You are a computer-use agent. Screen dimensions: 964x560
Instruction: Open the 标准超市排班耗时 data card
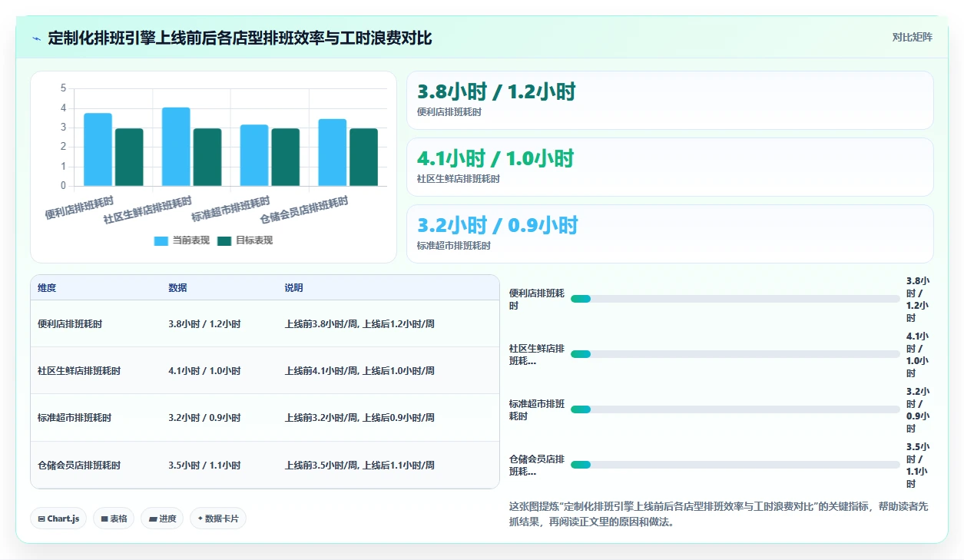pyautogui.click(x=670, y=234)
